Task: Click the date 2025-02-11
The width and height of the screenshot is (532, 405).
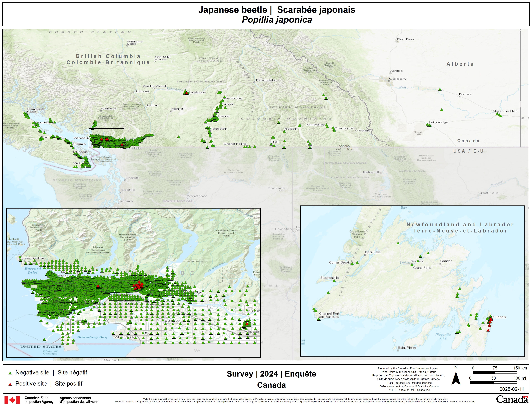Action: 512,389
